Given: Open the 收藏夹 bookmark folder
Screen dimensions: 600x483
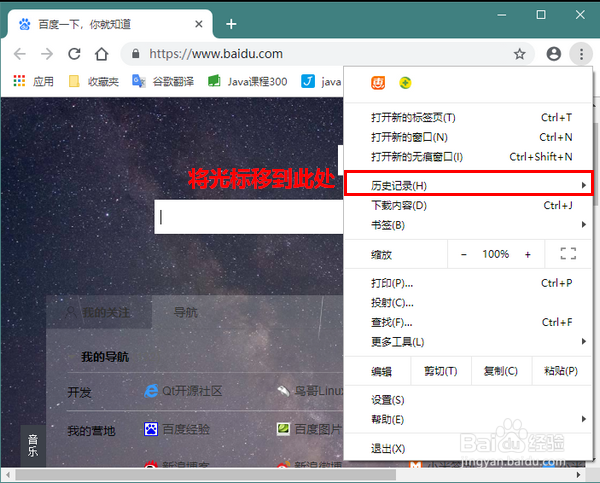Looking at the screenshot, I should coord(93,81).
